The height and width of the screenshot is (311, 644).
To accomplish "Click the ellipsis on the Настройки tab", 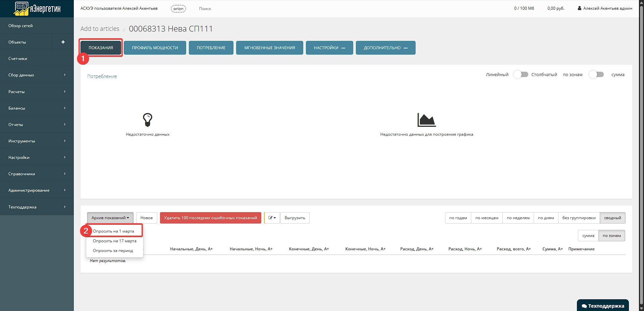I will [x=343, y=48].
